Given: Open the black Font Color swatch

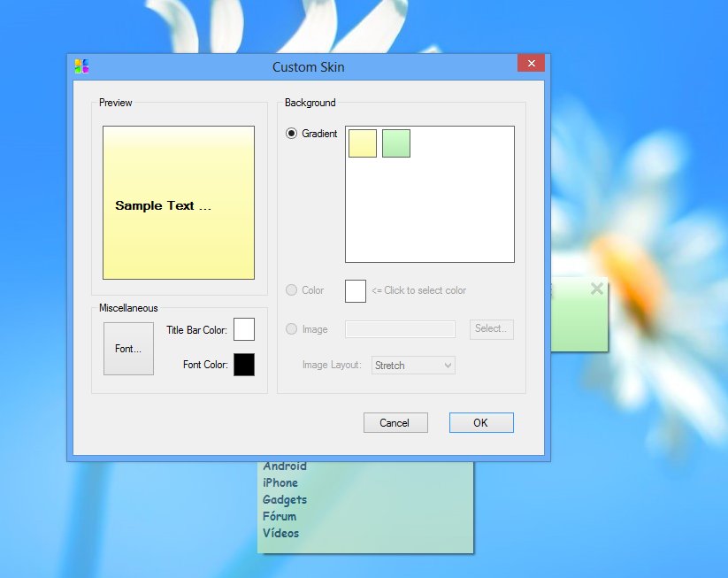Looking at the screenshot, I should (244, 365).
